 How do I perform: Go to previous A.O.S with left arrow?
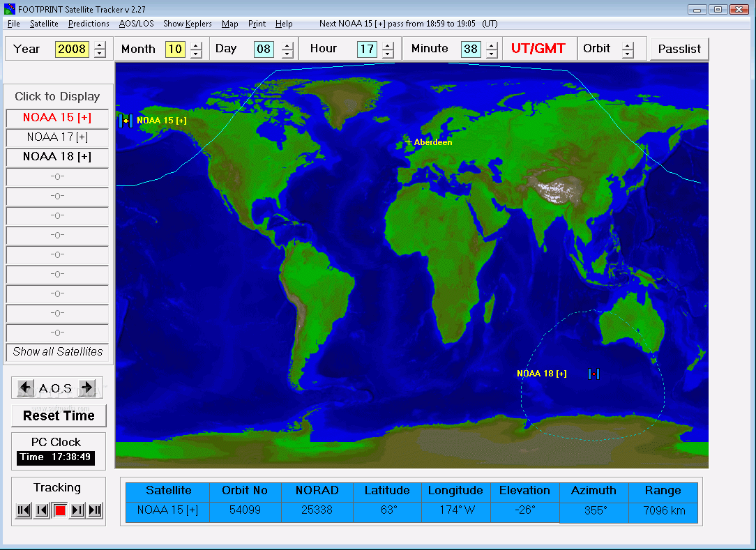point(25,387)
